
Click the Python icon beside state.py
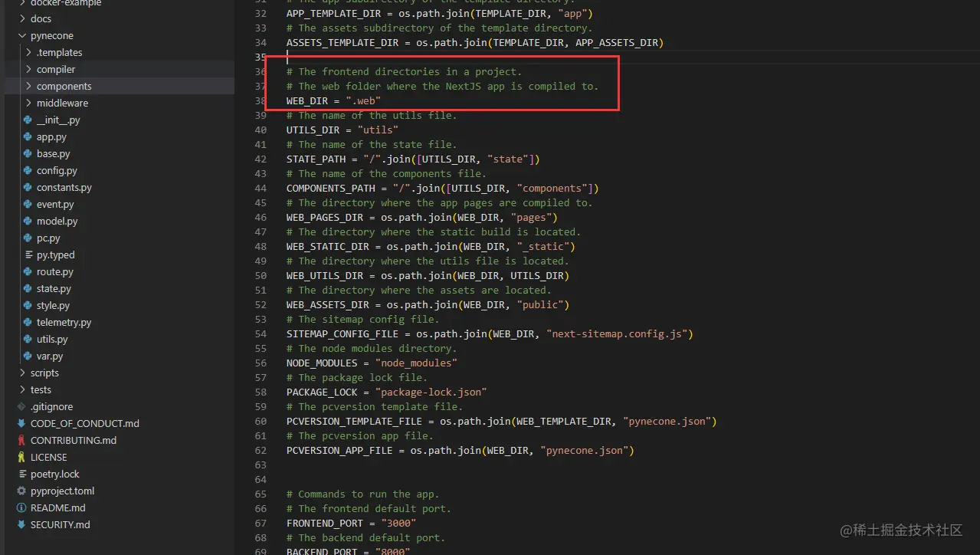pos(28,289)
